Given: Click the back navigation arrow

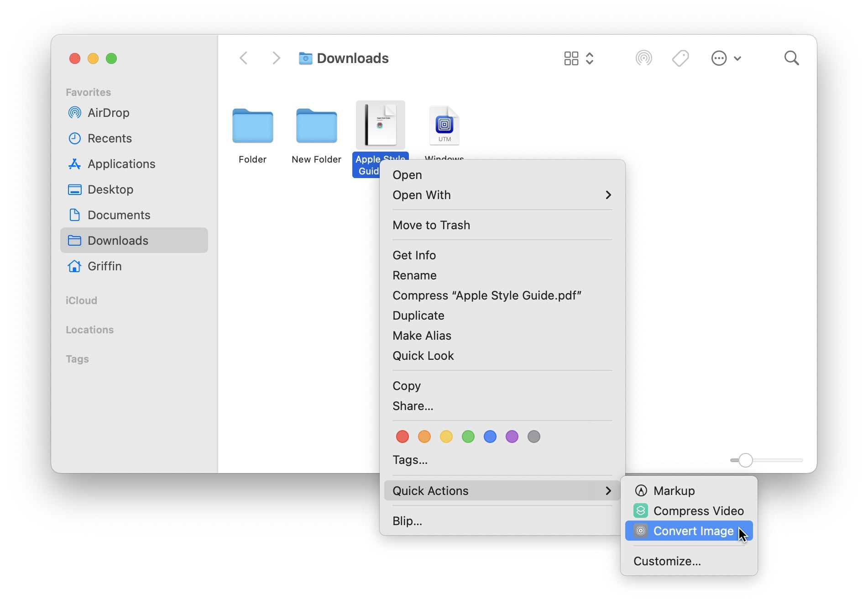Looking at the screenshot, I should (x=244, y=58).
